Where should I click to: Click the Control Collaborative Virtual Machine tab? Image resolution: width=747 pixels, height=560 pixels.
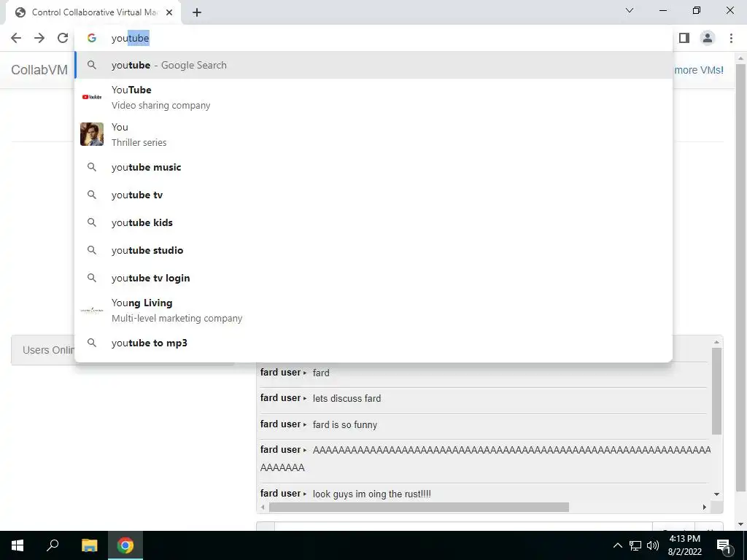[93, 12]
